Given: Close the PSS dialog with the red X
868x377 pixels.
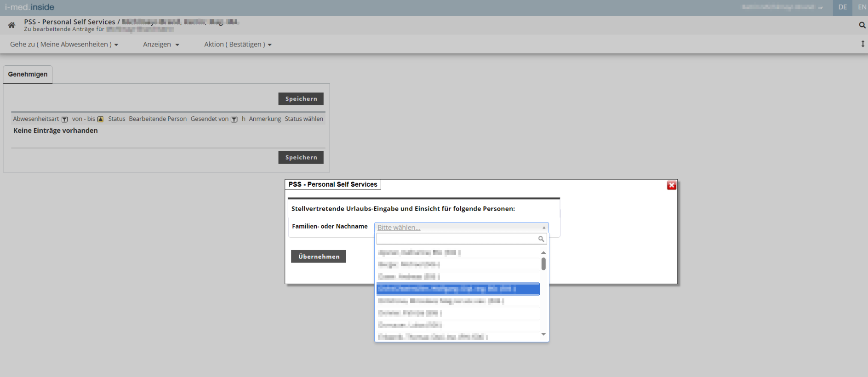Looking at the screenshot, I should click(672, 185).
